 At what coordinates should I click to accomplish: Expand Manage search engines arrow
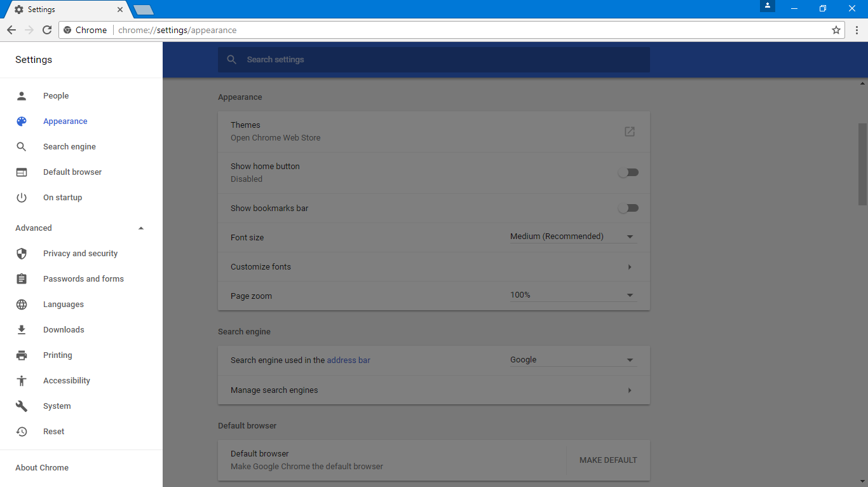click(x=630, y=390)
